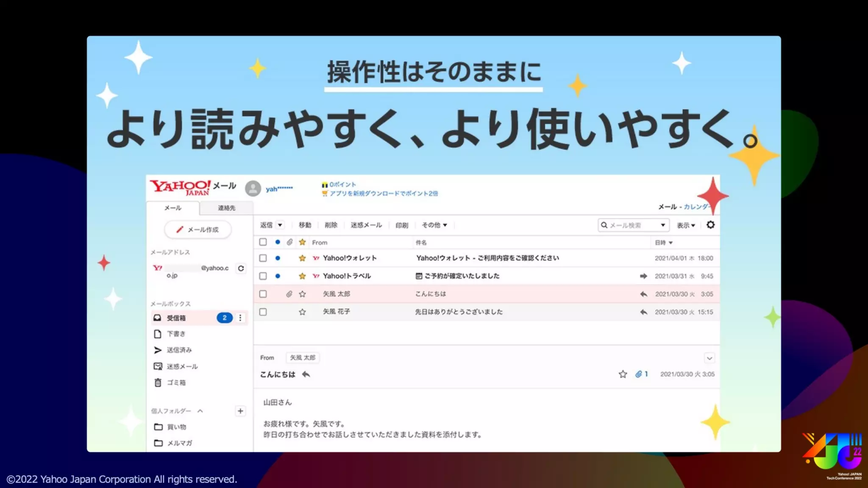868x488 pixels.
Task: Collapse the 個人フォルダー section
Action: point(200,411)
